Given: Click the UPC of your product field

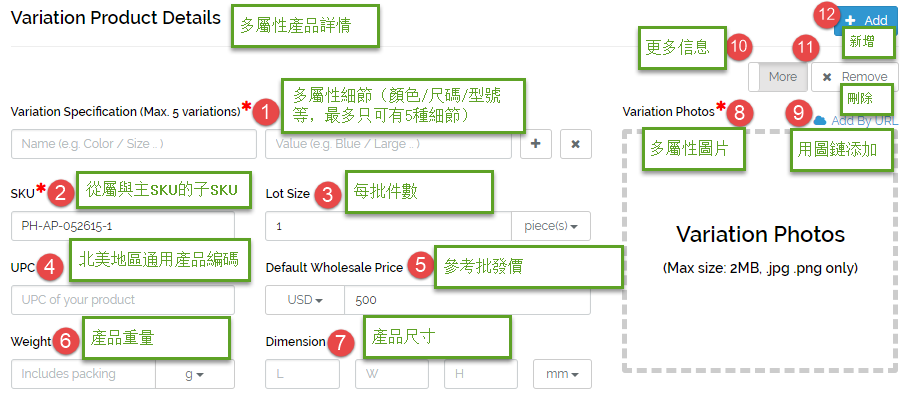Looking at the screenshot, I should point(123,300).
